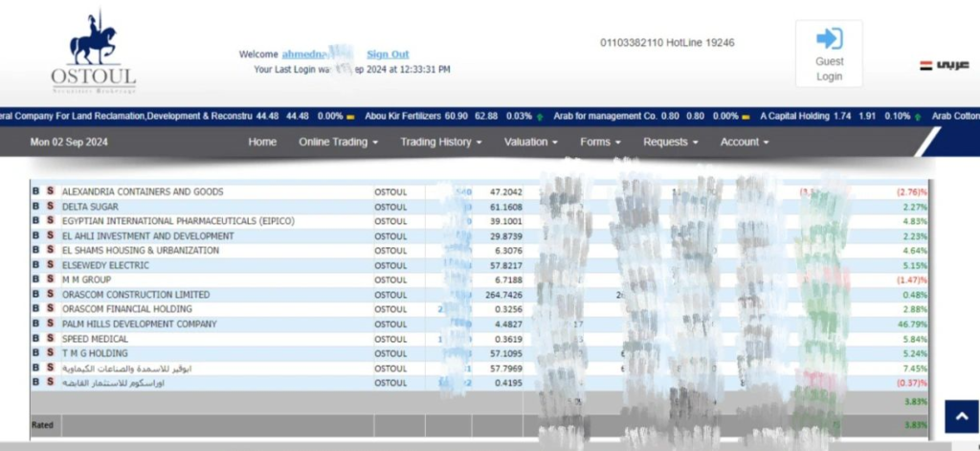Image resolution: width=980 pixels, height=451 pixels.
Task: Click the Mon 02 Sep 2024 date
Action: click(69, 142)
